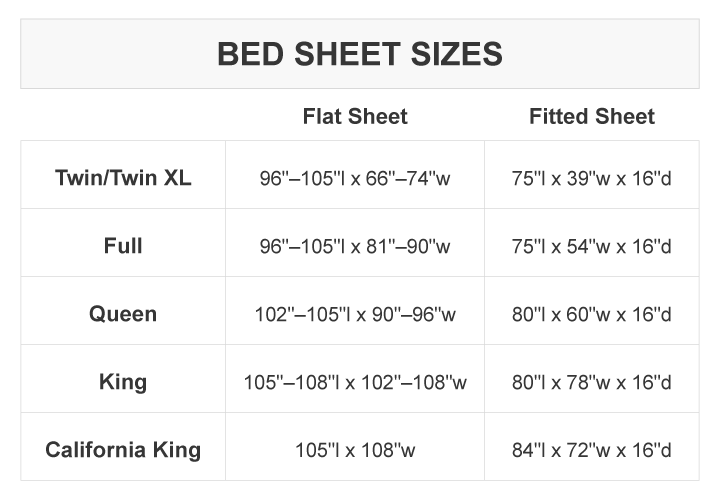Click the Twin/Twin XL fitted sheet dimensions
The image size is (720, 500).
click(592, 180)
